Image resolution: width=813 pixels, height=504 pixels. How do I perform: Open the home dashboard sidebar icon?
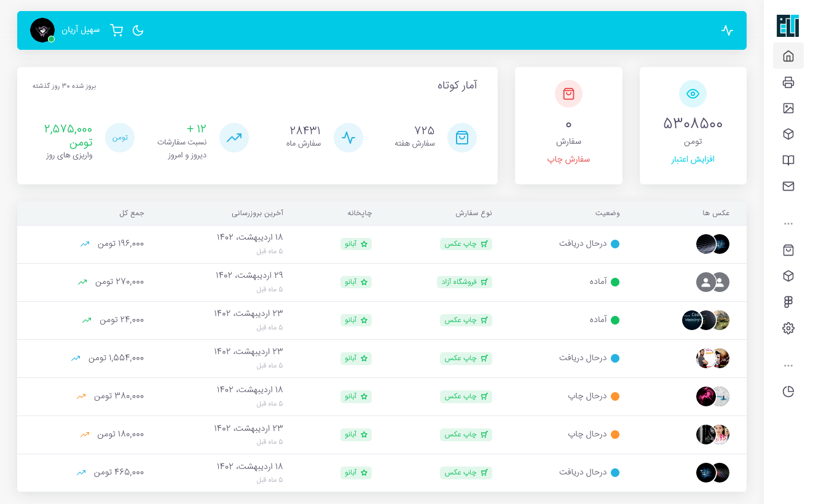(x=788, y=56)
